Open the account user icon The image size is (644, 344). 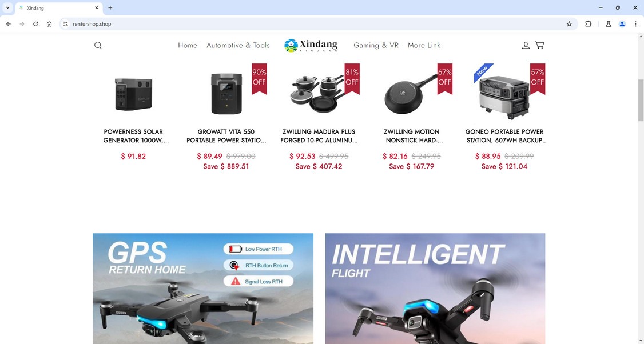click(526, 45)
